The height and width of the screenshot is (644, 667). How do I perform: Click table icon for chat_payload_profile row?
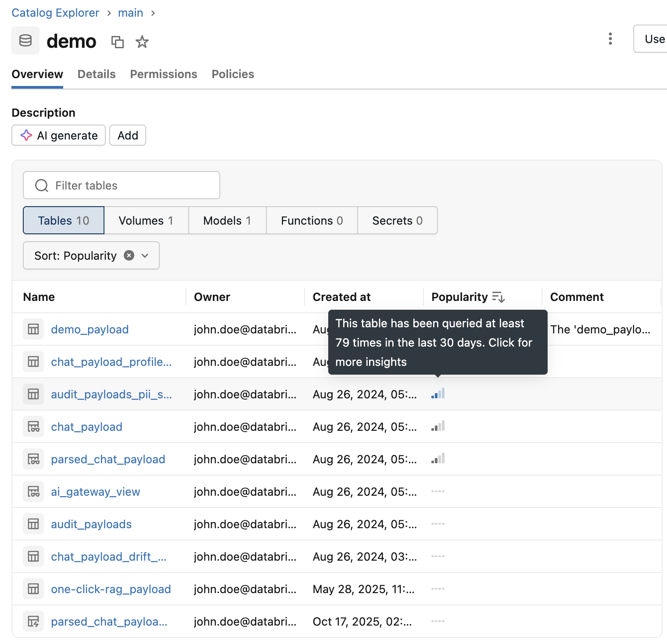33,362
